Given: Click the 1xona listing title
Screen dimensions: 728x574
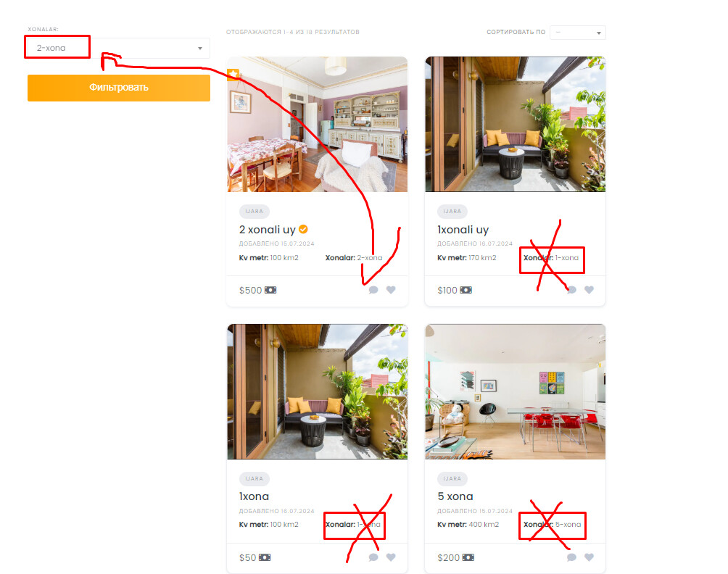Looking at the screenshot, I should (254, 496).
